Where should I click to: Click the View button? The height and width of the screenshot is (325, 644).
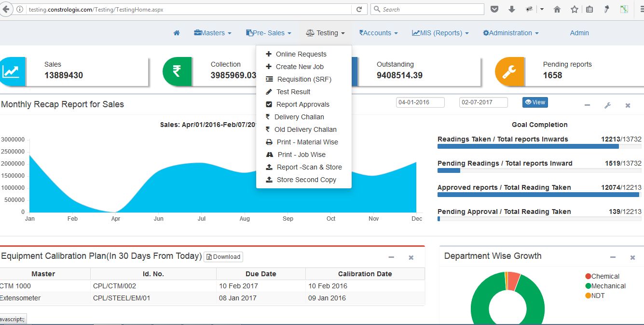tap(535, 102)
